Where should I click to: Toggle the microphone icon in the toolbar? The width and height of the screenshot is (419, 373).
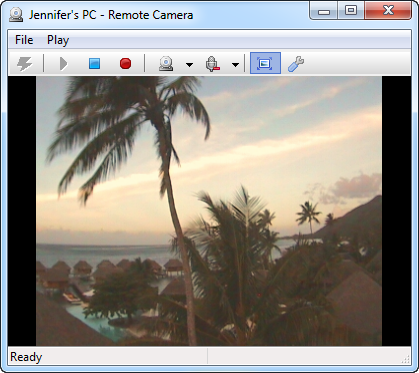pos(213,63)
